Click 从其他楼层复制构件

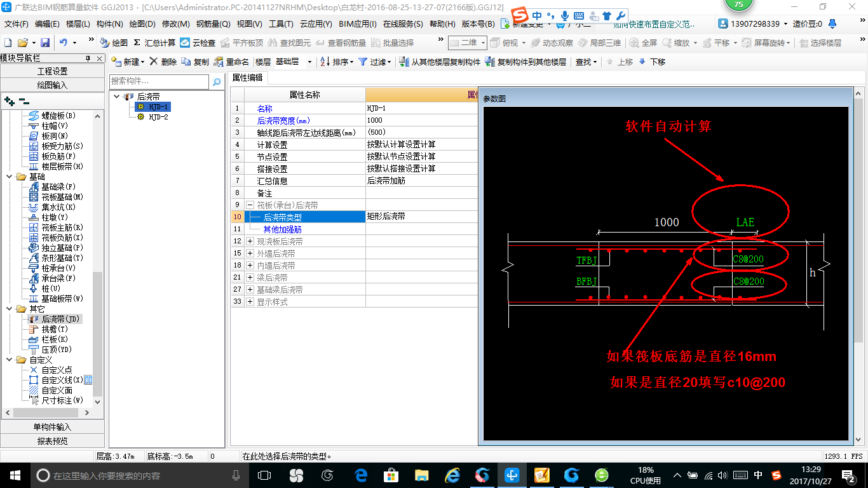click(x=440, y=62)
